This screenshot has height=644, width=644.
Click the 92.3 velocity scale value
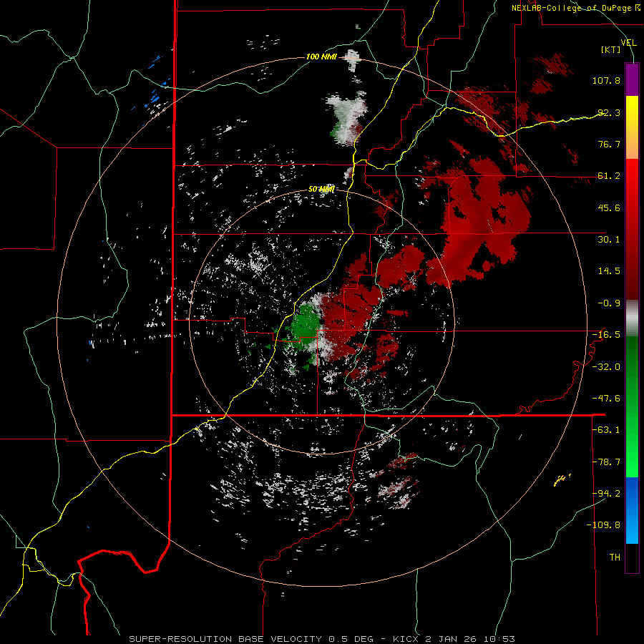tap(609, 112)
